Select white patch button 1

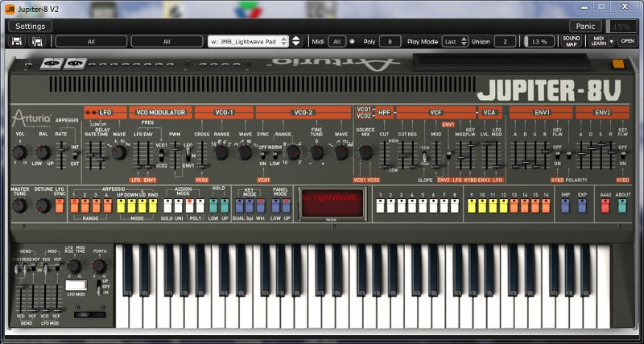(x=380, y=206)
